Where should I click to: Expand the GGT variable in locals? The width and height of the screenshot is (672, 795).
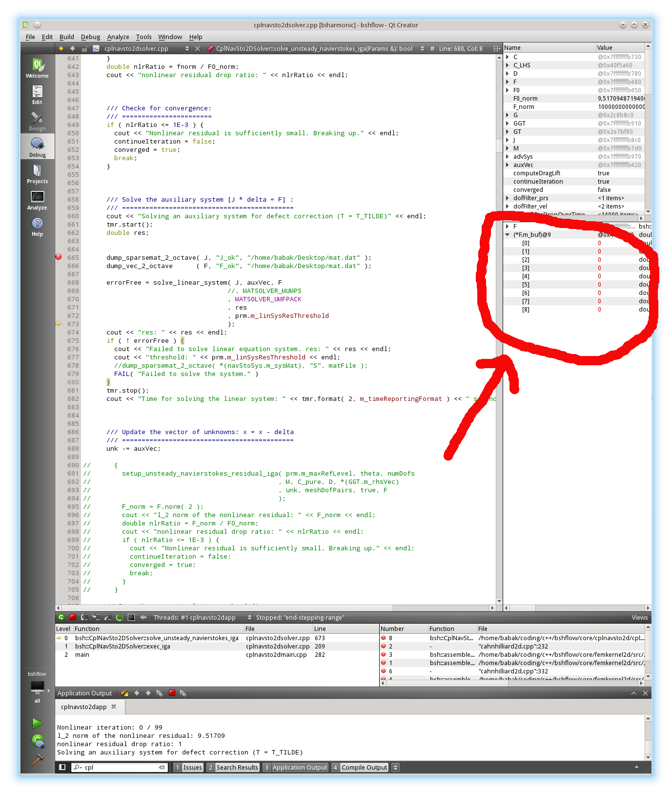[508, 124]
